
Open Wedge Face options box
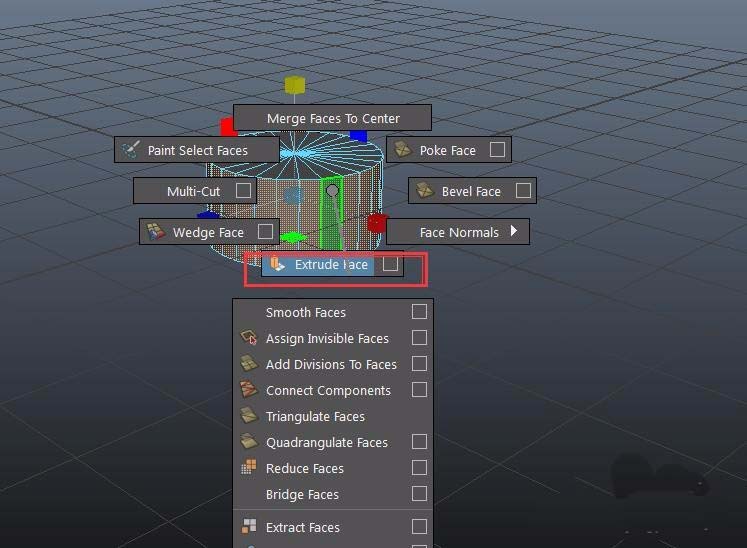265,232
